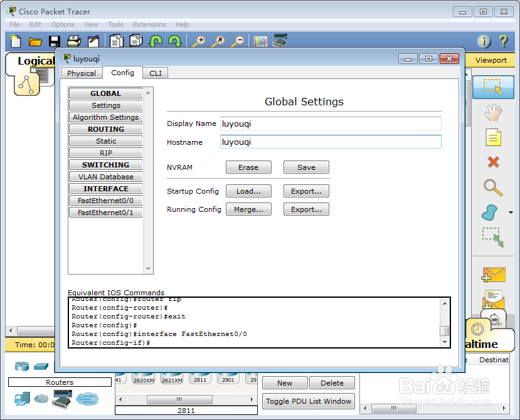
Task: Click the Redo arrow icon
Action: [x=175, y=41]
